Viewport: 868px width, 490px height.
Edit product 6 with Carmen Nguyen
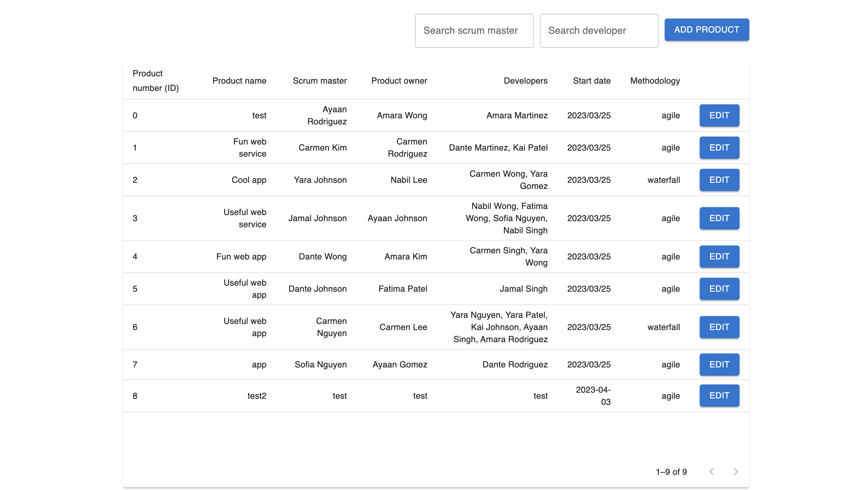(719, 327)
